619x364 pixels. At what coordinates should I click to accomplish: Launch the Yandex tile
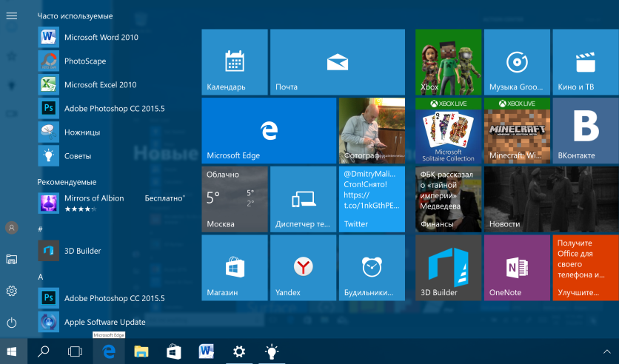[x=303, y=268]
